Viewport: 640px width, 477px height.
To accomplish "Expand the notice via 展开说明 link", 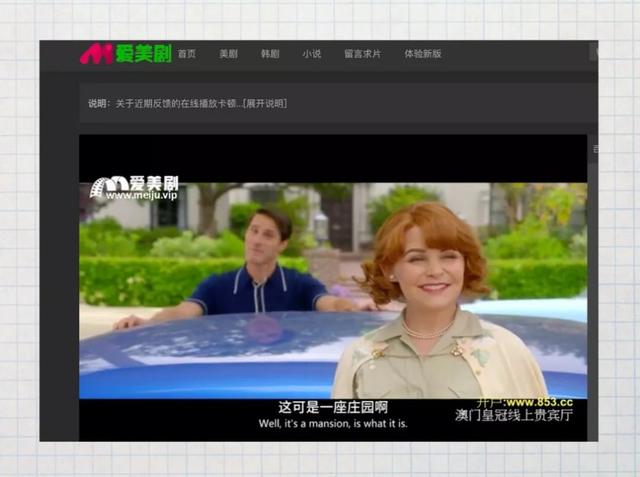I will (265, 104).
